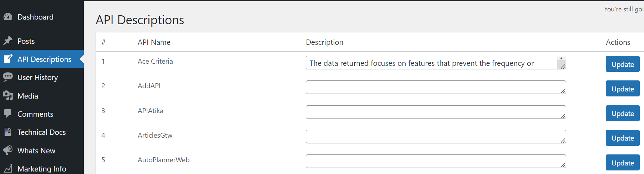Update the AutoPlannerWeb row
The image size is (644, 174).
[x=623, y=163]
